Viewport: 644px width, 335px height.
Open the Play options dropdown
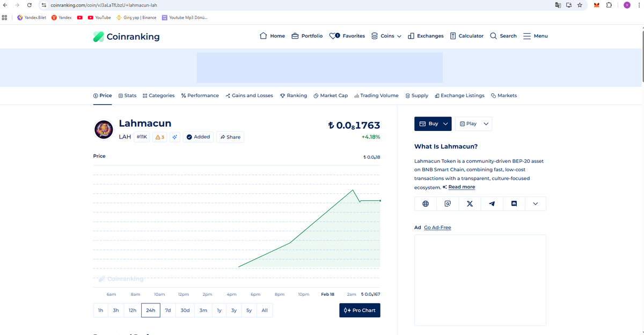473,123
